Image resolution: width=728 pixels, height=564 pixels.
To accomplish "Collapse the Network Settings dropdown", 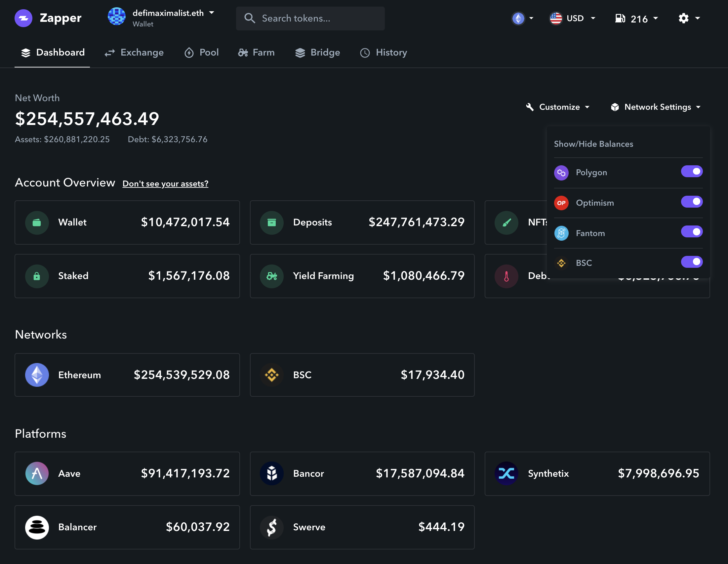I will coord(656,107).
